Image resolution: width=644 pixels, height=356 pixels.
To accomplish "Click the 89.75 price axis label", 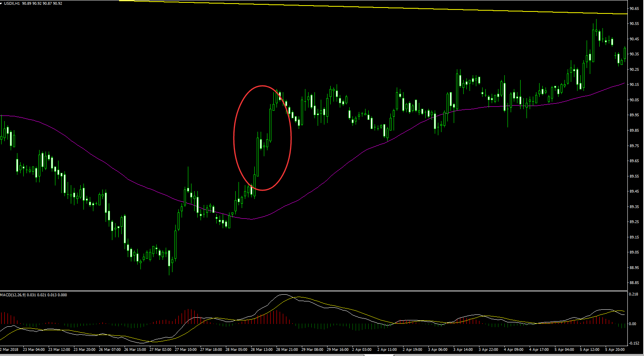I will (635, 146).
